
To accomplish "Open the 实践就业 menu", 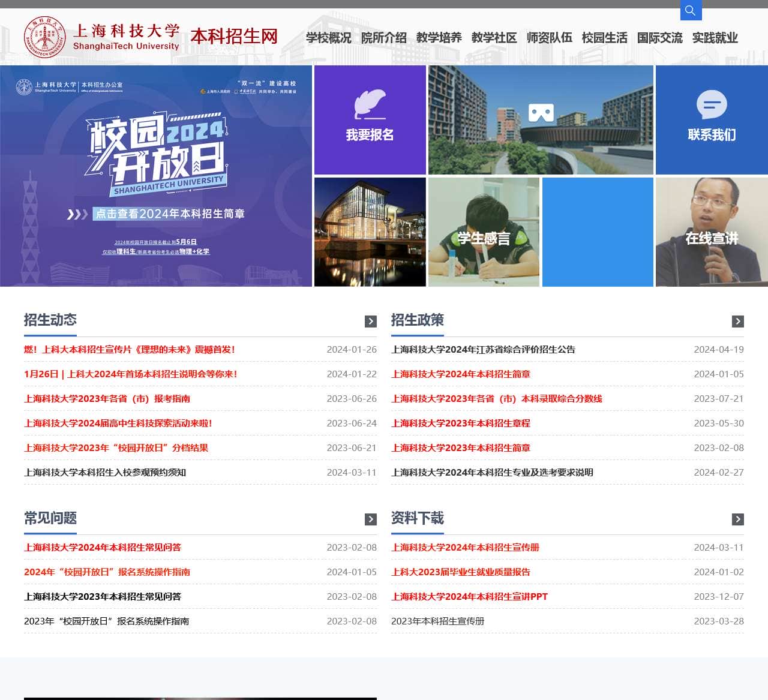I will (x=715, y=38).
